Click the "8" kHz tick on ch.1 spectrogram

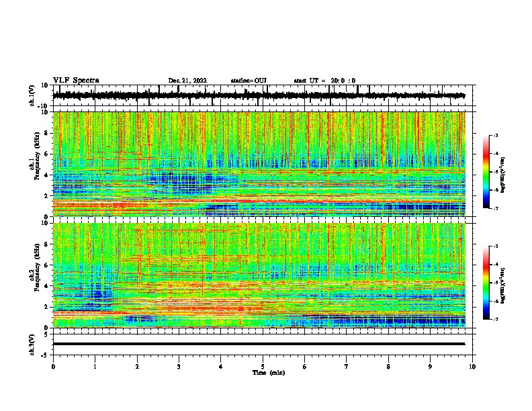point(46,133)
